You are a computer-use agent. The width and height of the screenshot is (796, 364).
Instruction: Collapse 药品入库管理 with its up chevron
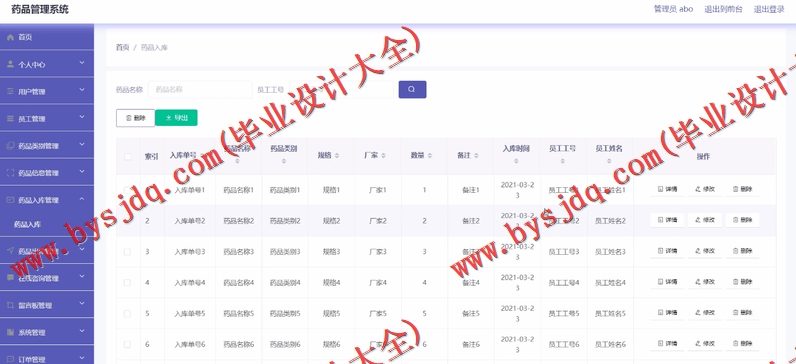tap(82, 199)
